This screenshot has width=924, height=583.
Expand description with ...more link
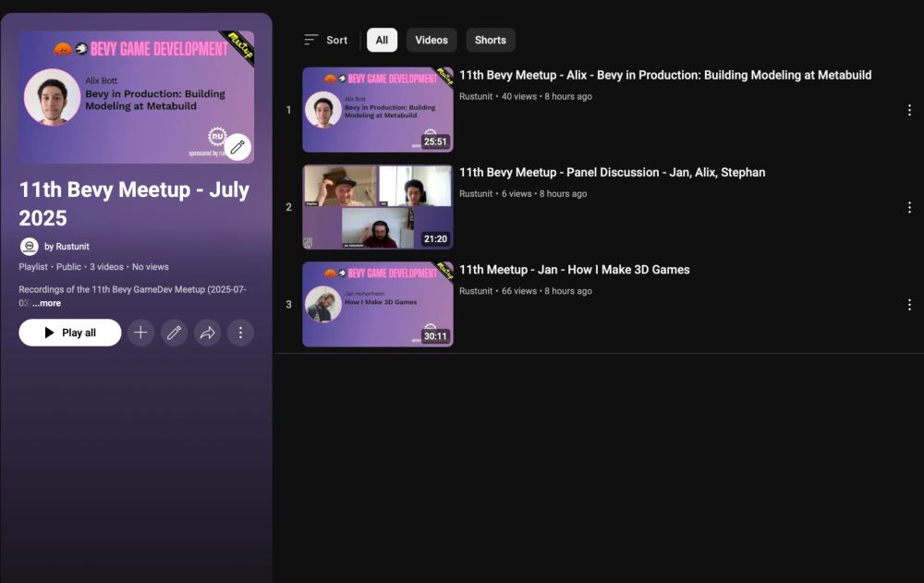[x=46, y=303]
